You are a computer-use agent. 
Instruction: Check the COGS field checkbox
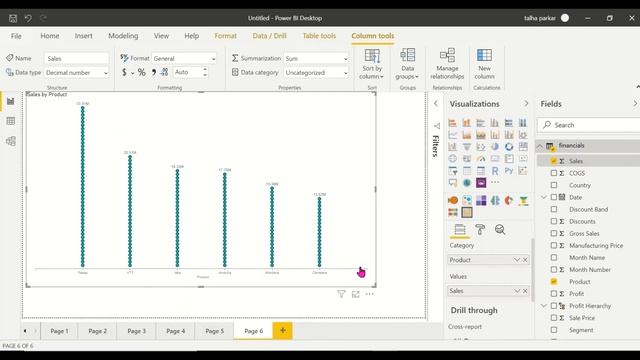pyautogui.click(x=553, y=173)
